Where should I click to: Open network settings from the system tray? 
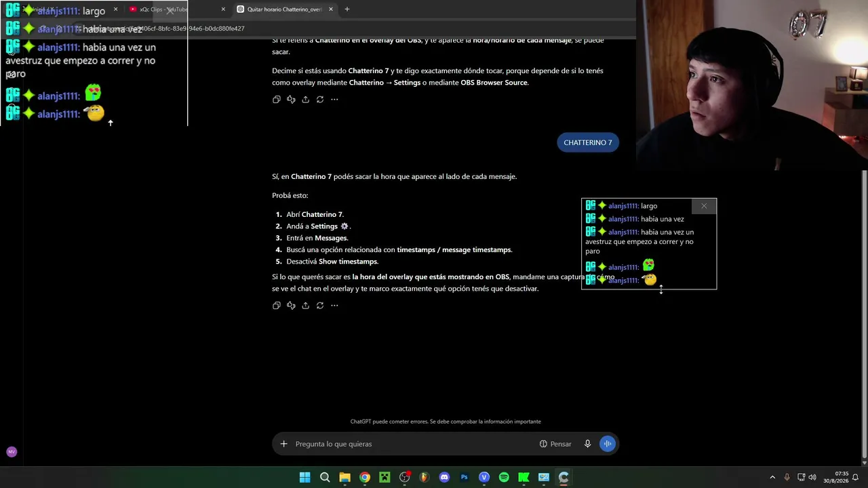point(801,477)
